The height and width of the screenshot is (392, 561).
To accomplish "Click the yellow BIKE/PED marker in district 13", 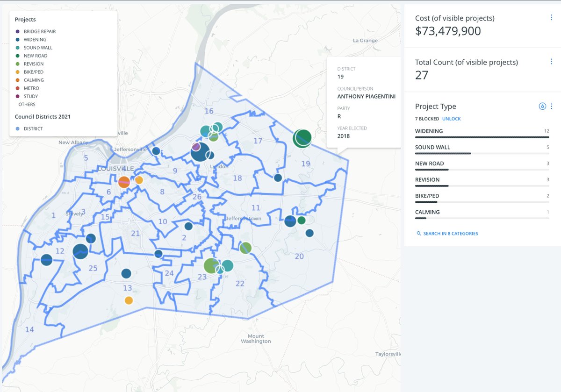I will pyautogui.click(x=129, y=300).
